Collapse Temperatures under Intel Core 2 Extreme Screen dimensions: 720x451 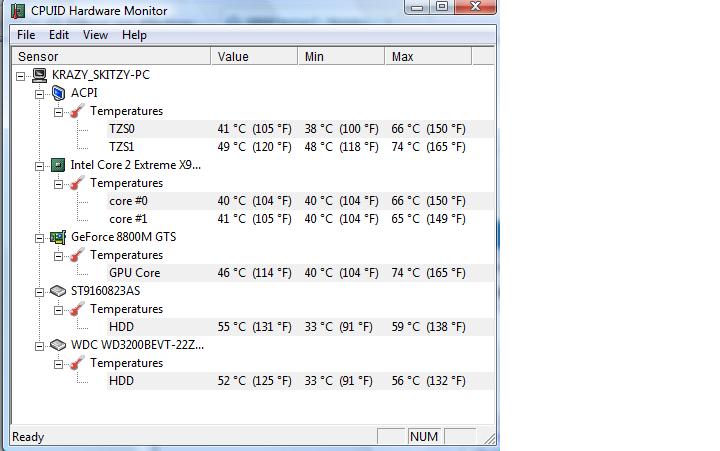pos(58,184)
